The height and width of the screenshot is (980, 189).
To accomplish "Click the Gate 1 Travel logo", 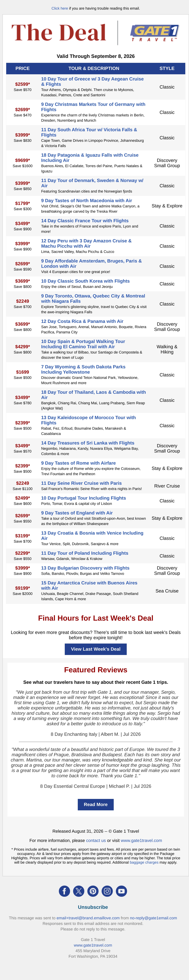I will [154, 33].
